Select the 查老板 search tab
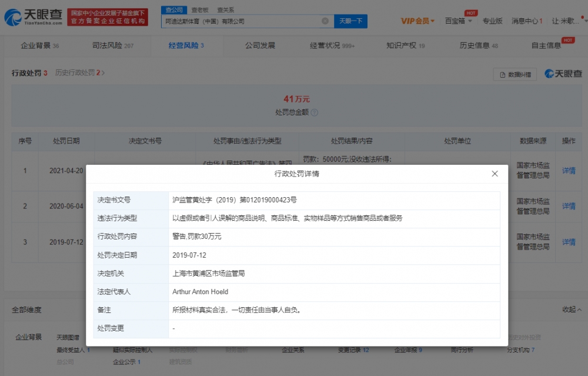The image size is (588, 376). (199, 10)
